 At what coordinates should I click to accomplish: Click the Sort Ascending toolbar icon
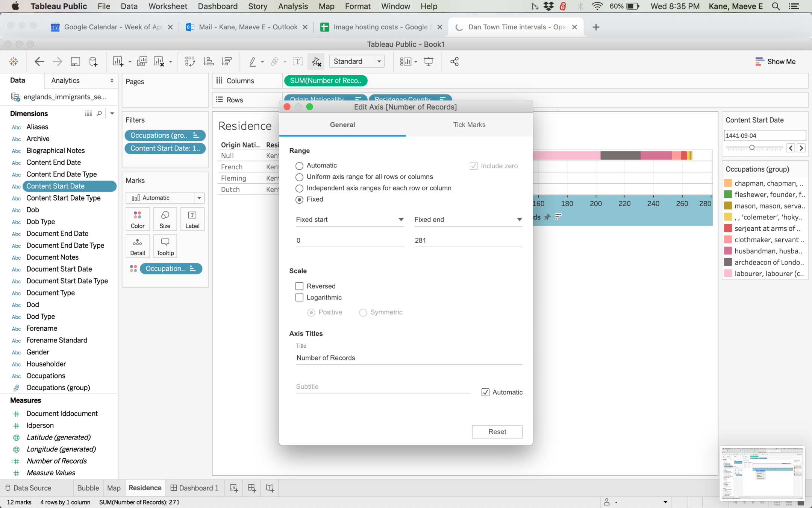click(x=208, y=62)
